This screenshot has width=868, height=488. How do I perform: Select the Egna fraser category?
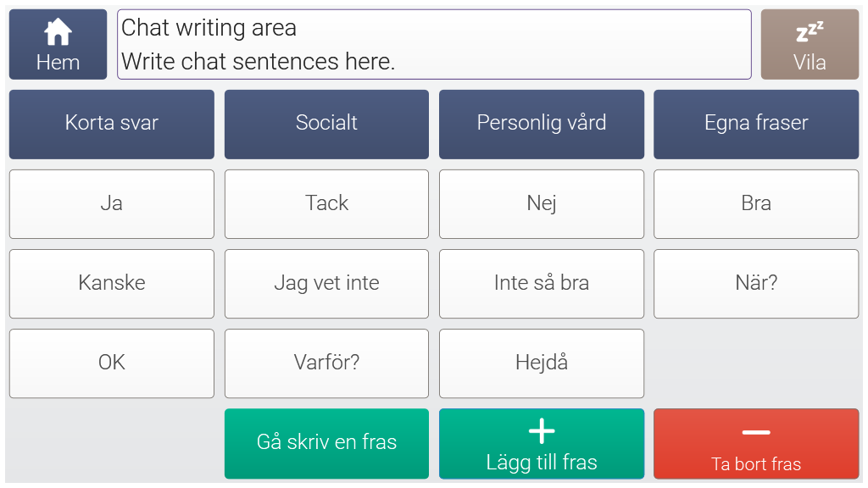pos(756,124)
